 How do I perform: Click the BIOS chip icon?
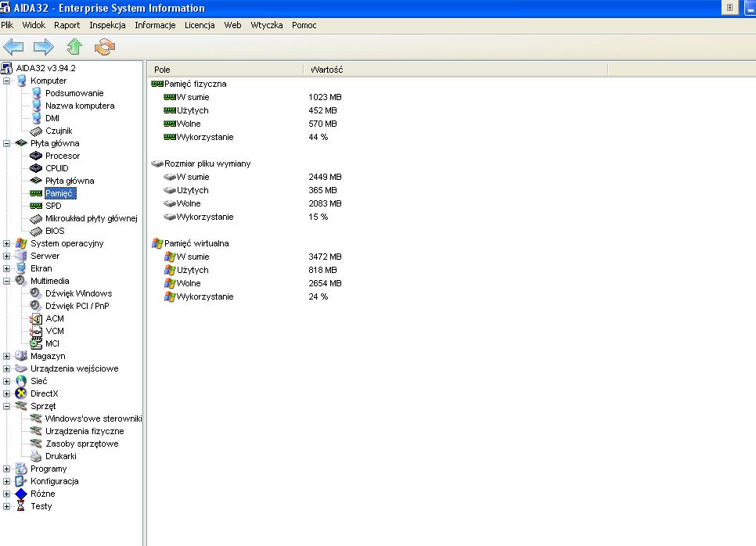36,231
